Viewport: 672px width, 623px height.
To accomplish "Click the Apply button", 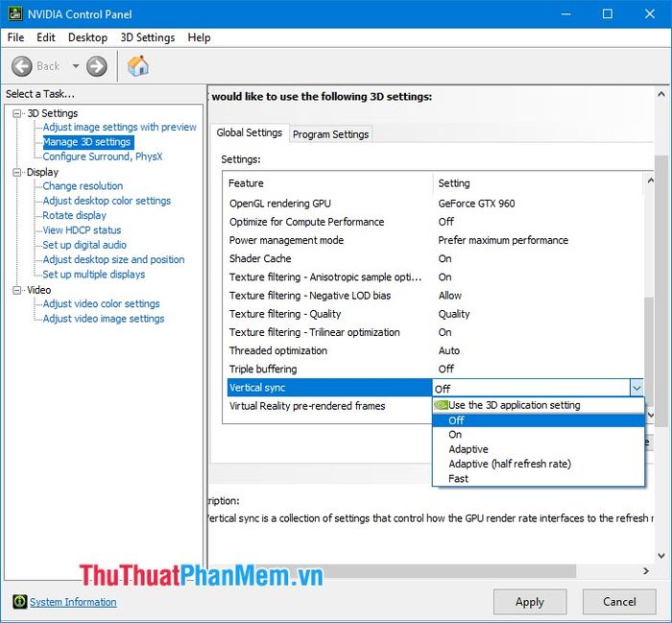I will (x=530, y=602).
